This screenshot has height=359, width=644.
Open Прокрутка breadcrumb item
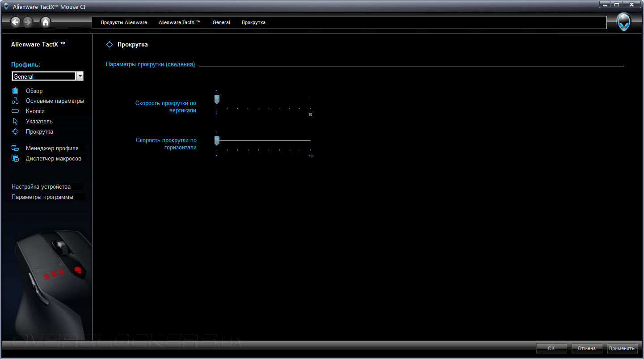(x=253, y=22)
